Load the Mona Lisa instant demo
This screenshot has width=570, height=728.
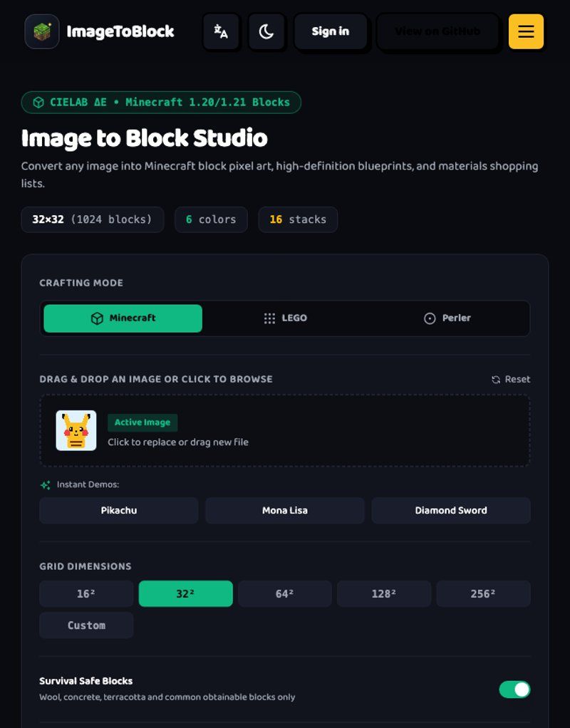(x=285, y=510)
